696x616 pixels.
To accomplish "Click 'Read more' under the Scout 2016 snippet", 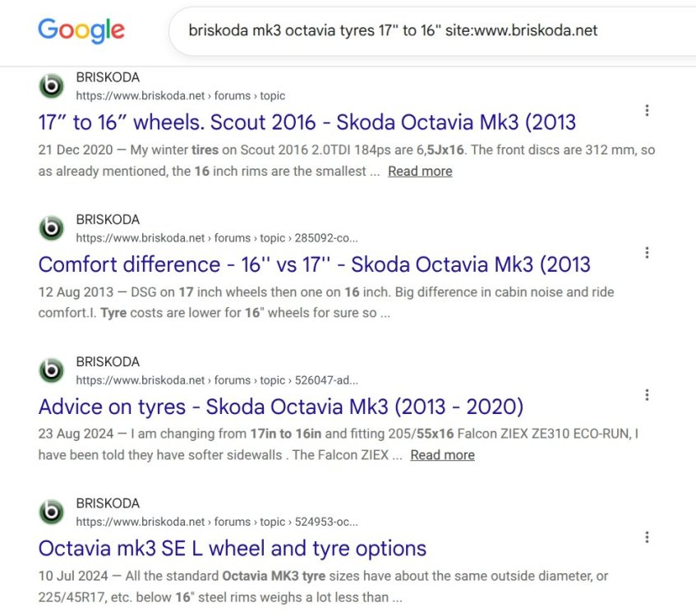I will pyautogui.click(x=420, y=172).
